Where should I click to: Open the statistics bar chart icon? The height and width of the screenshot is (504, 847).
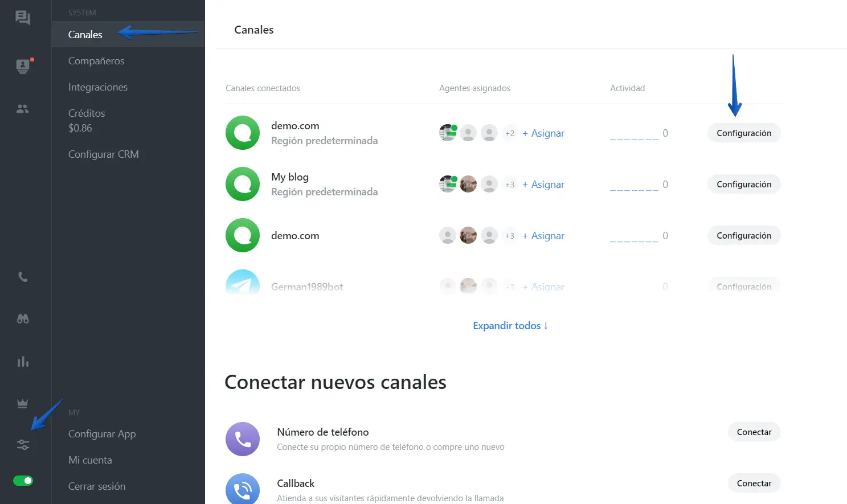23,362
